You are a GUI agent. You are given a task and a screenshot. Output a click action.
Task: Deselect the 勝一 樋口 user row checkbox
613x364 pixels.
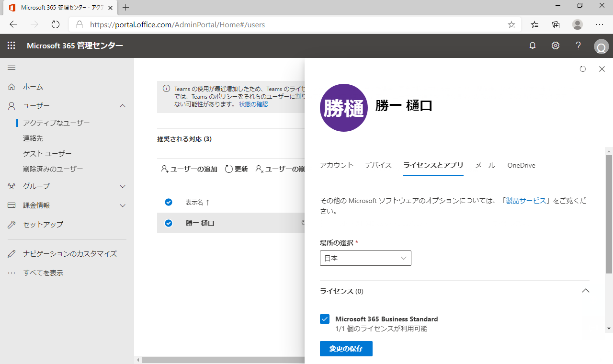coord(169,223)
